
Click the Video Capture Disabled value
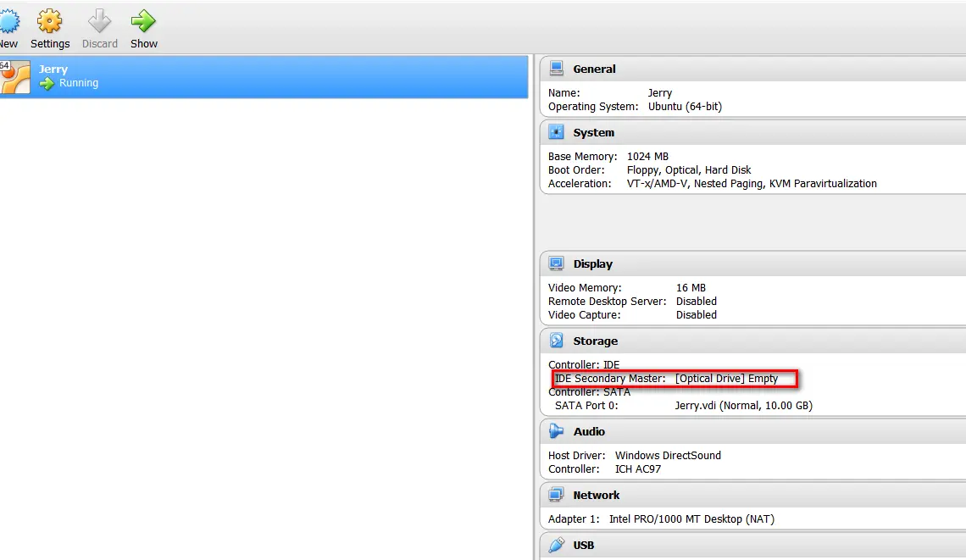(x=697, y=315)
